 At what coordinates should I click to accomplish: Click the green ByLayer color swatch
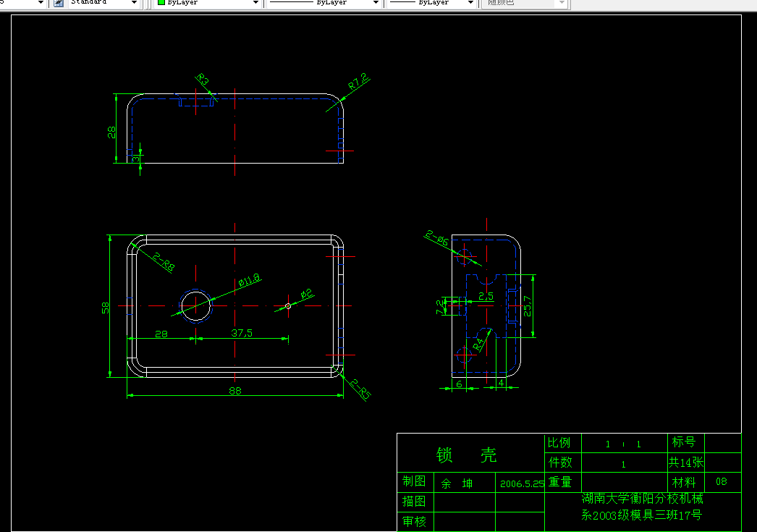coord(161,2)
